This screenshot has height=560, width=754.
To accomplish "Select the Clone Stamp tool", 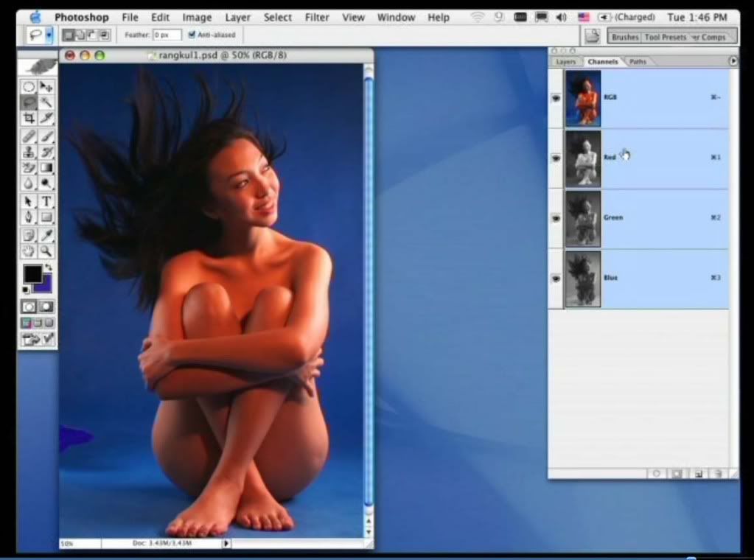I will [x=29, y=152].
